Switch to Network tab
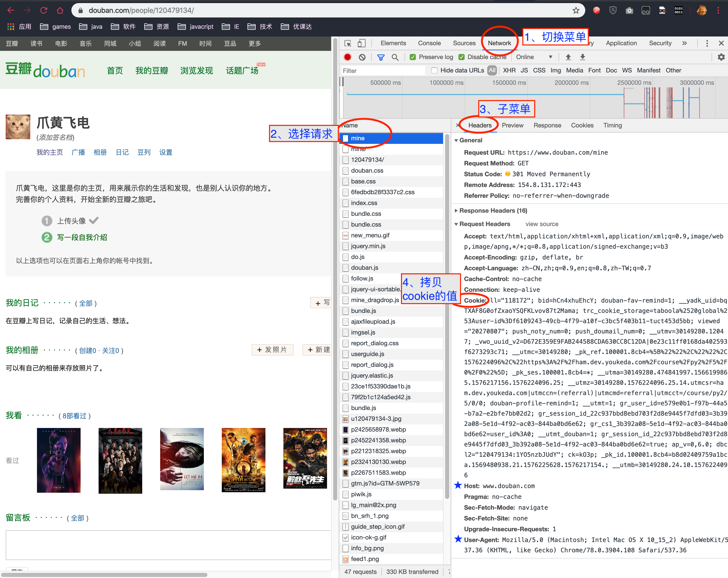Image resolution: width=728 pixels, height=578 pixels. tap(499, 43)
